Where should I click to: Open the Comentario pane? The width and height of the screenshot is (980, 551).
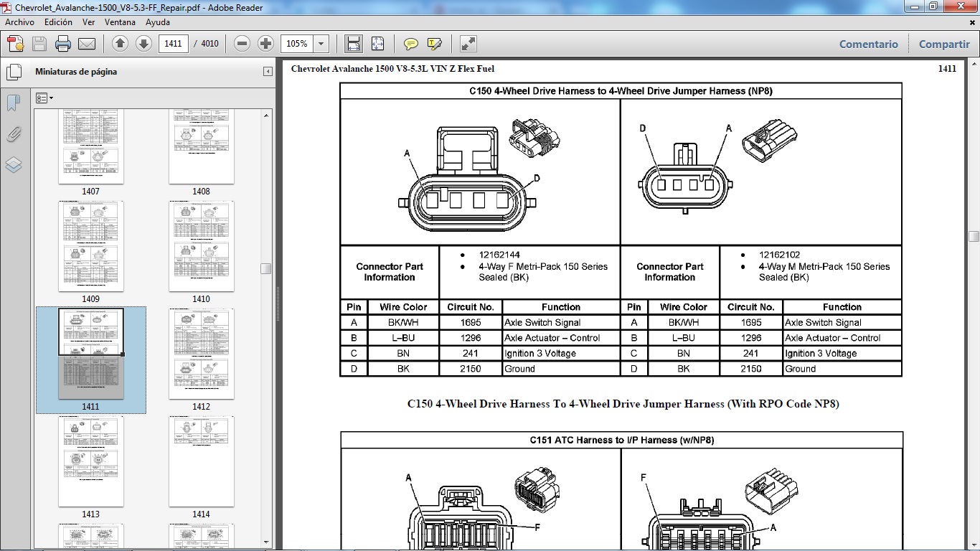click(x=869, y=44)
